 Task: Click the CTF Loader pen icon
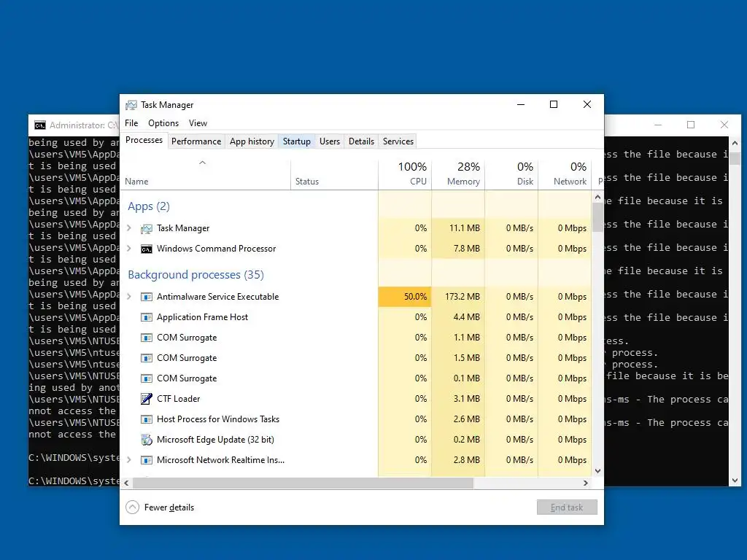[x=146, y=399]
